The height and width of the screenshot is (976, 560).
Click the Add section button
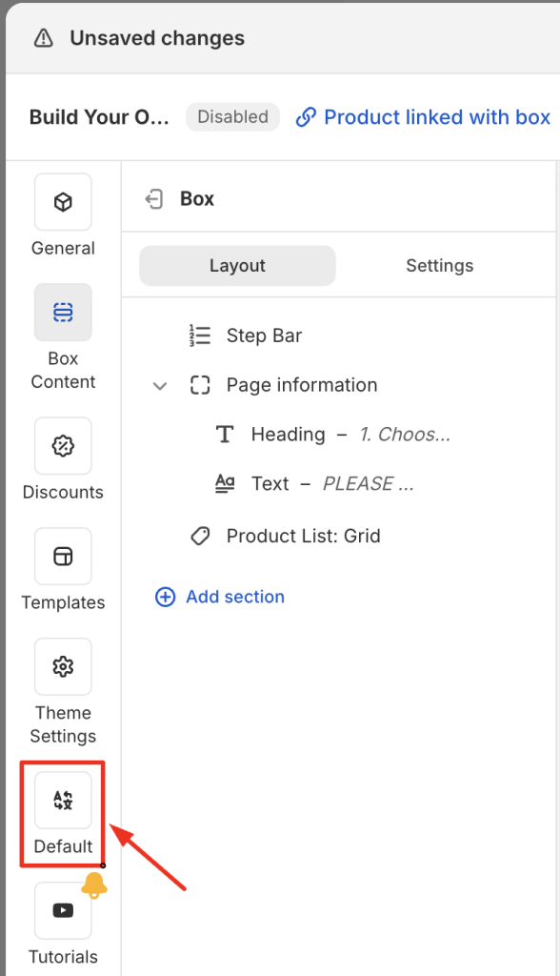point(220,597)
